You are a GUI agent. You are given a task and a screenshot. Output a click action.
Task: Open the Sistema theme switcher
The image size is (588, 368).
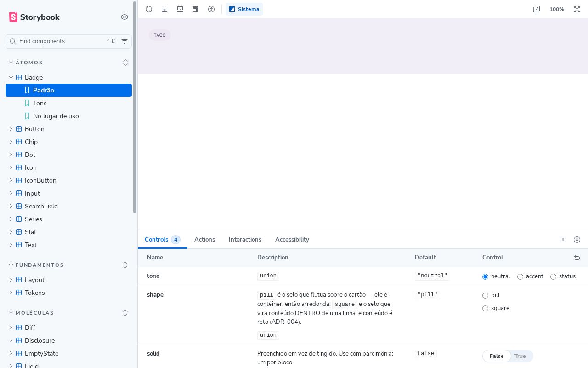click(244, 9)
